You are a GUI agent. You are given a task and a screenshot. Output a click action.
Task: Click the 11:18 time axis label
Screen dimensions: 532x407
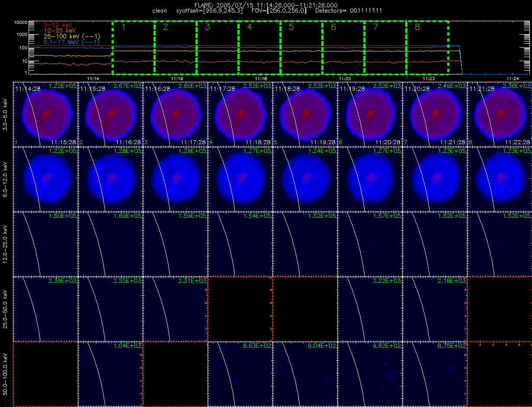[261, 79]
